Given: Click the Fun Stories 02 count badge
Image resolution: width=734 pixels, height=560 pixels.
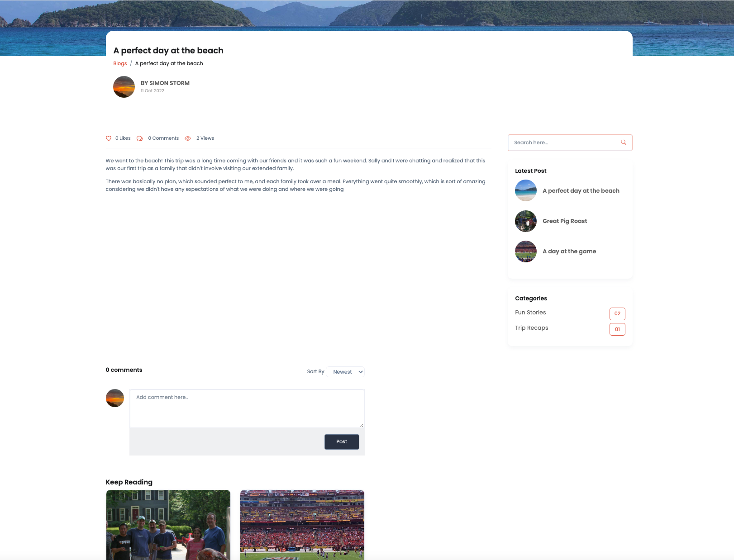Looking at the screenshot, I should pyautogui.click(x=617, y=314).
